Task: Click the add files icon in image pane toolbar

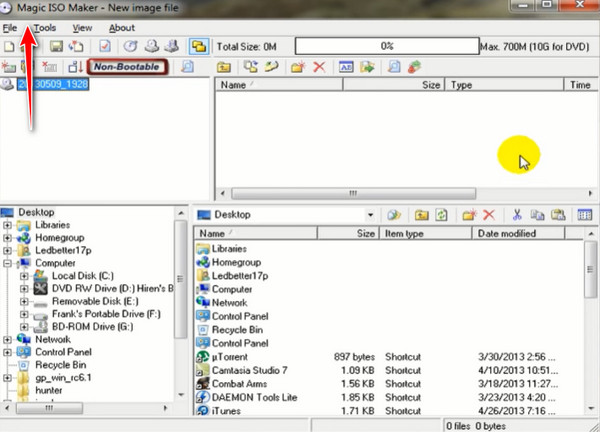Action: click(251, 67)
